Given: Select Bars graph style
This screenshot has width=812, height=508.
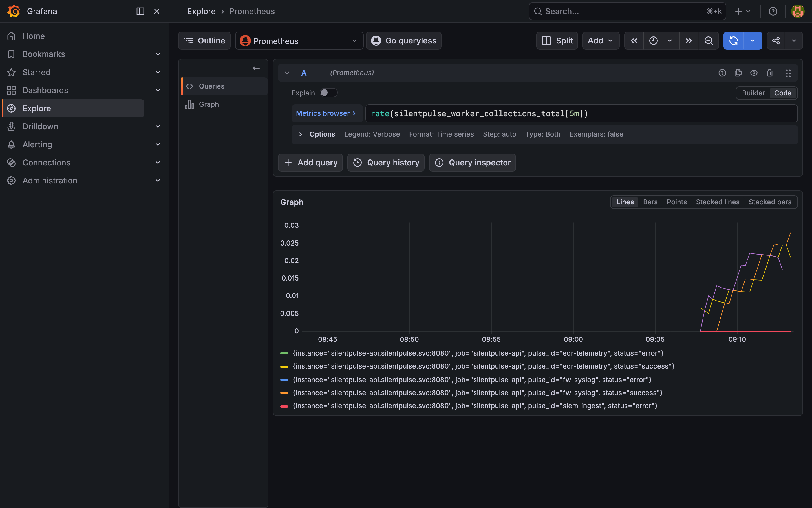Looking at the screenshot, I should (x=650, y=202).
